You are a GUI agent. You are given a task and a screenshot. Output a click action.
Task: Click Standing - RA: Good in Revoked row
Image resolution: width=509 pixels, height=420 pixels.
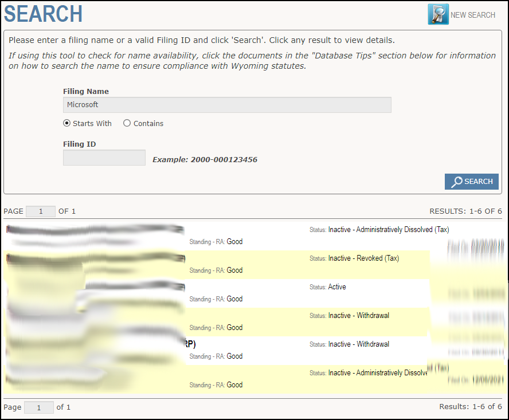click(x=216, y=270)
